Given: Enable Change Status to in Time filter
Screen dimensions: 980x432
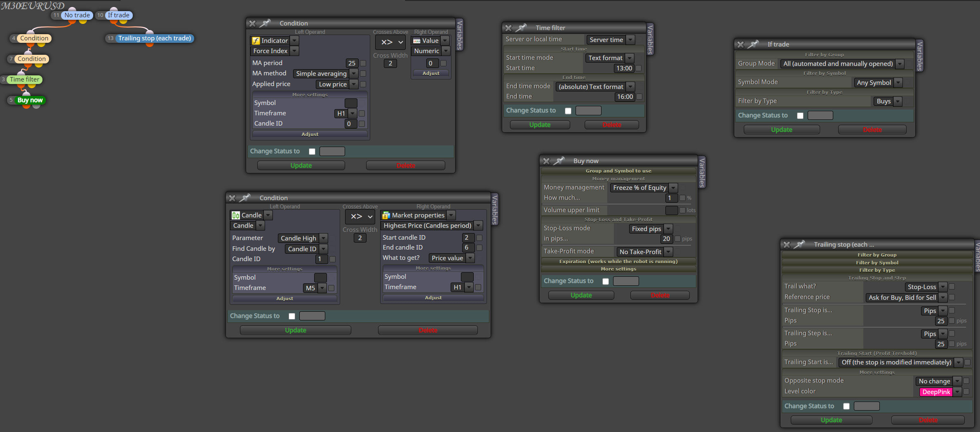Looking at the screenshot, I should click(568, 111).
